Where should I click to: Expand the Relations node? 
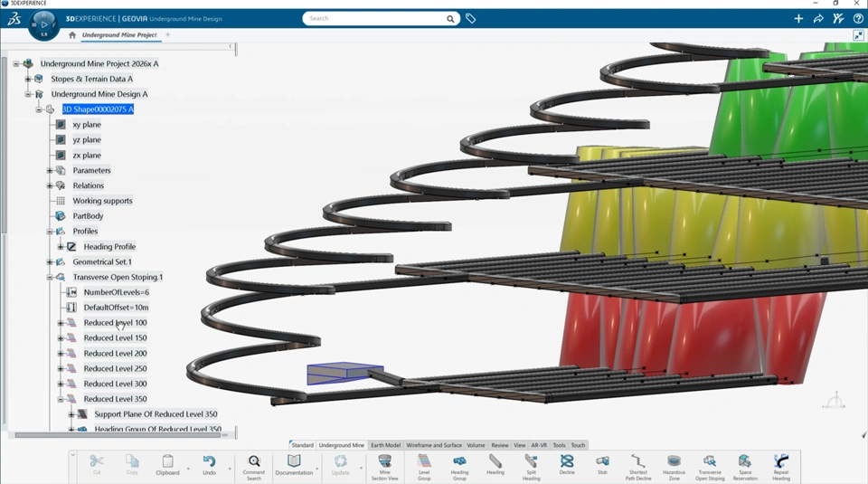click(x=50, y=185)
